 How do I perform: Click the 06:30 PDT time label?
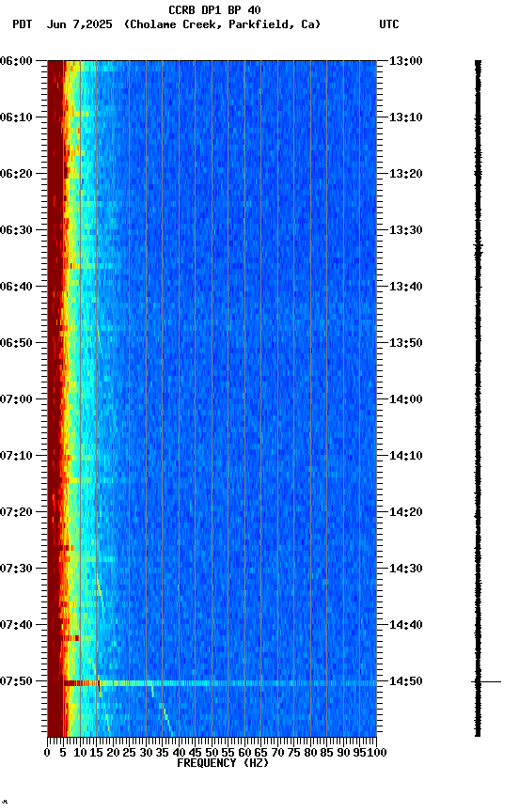pos(16,230)
